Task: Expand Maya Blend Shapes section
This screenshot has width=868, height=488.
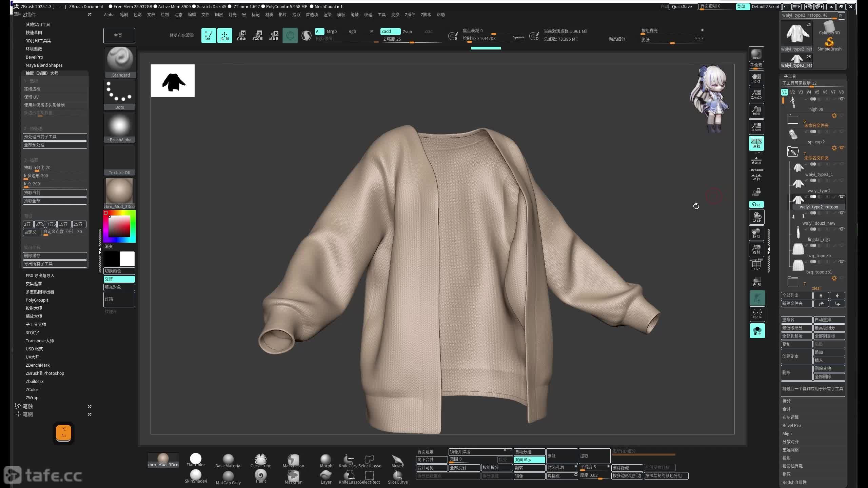Action: tap(44, 65)
